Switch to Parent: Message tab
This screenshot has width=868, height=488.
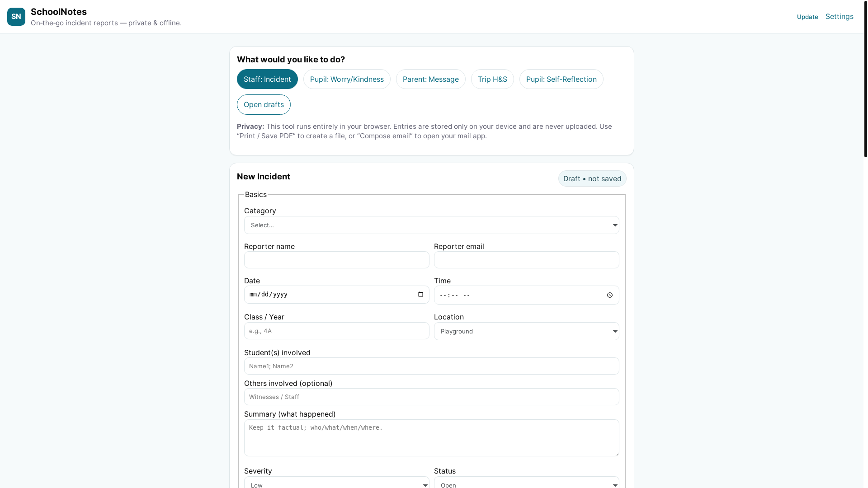tap(430, 79)
